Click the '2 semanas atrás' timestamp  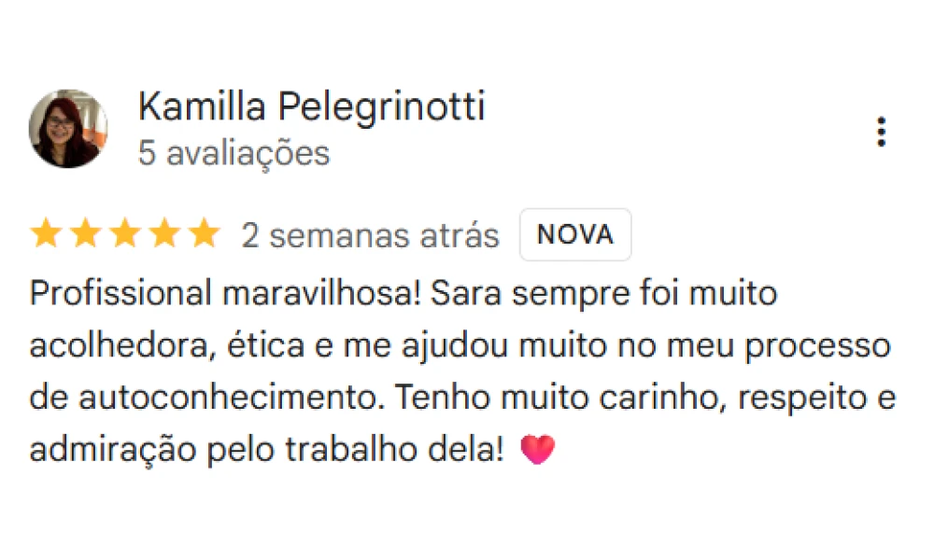[370, 234]
